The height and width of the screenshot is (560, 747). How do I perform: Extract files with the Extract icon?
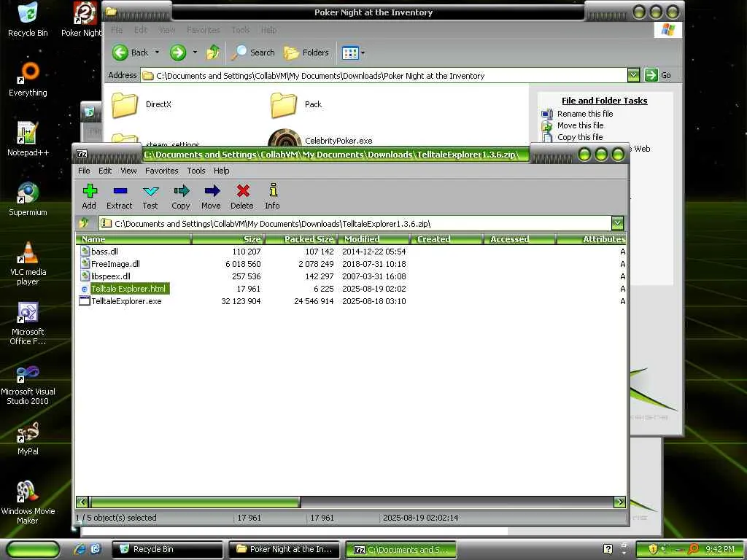pos(119,196)
